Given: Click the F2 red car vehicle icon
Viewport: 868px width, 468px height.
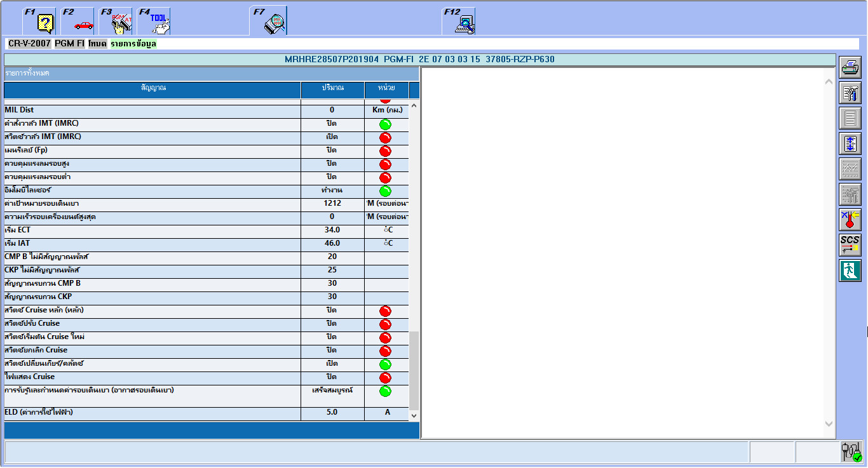Looking at the screenshot, I should 78,21.
